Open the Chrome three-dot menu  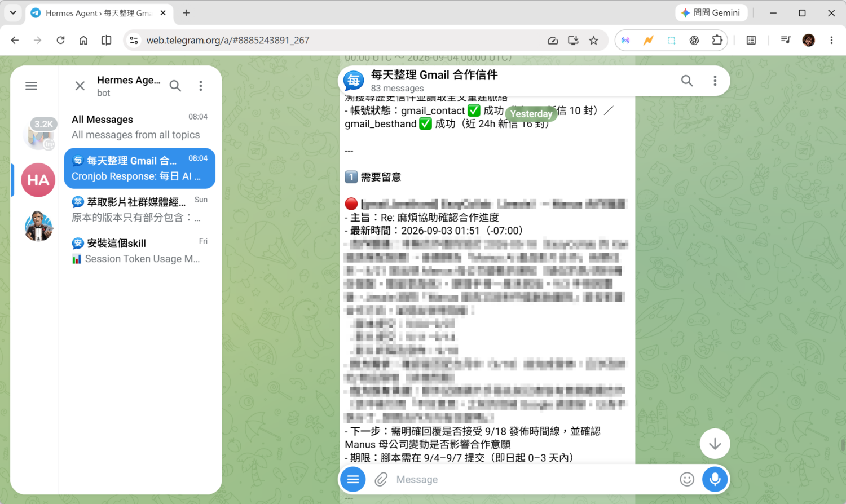tap(831, 40)
